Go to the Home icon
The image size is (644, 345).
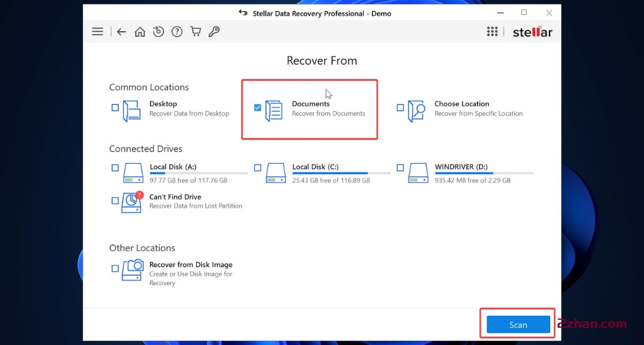(140, 32)
